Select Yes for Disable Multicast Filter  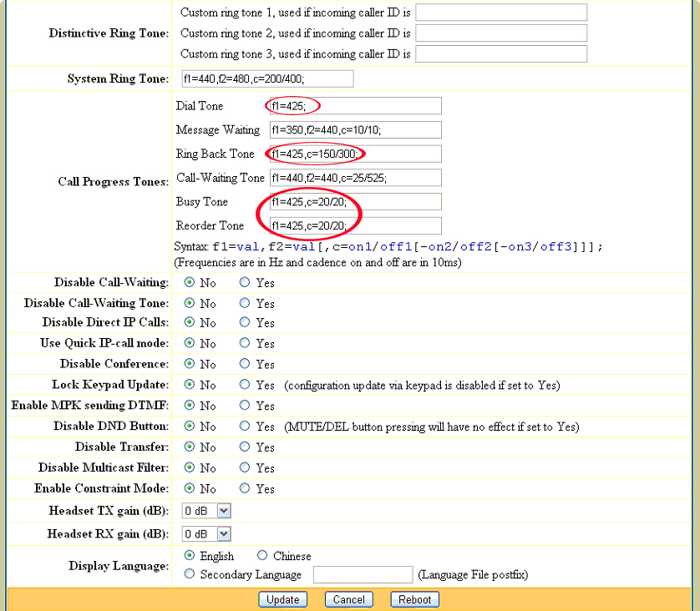click(244, 467)
